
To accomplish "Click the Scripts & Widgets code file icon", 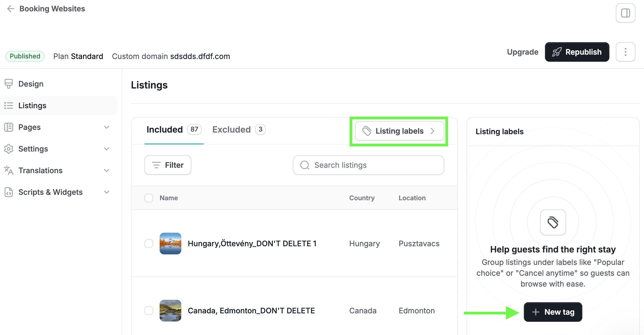I will pos(9,192).
